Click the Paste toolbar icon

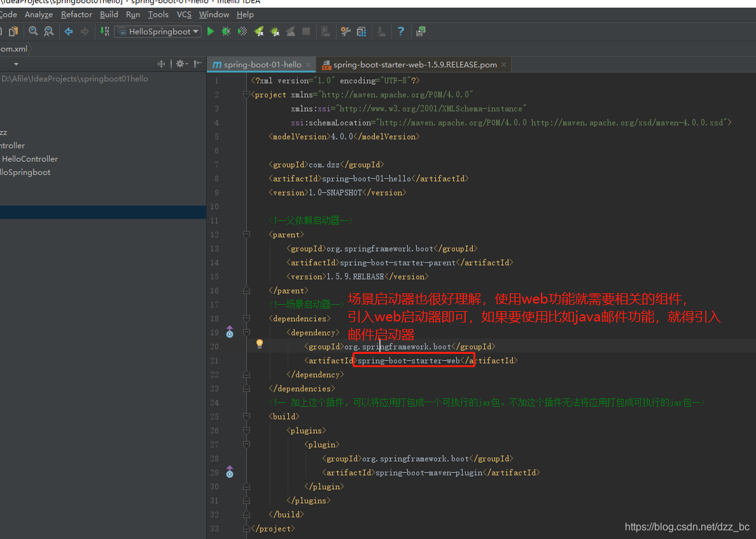[x=13, y=31]
